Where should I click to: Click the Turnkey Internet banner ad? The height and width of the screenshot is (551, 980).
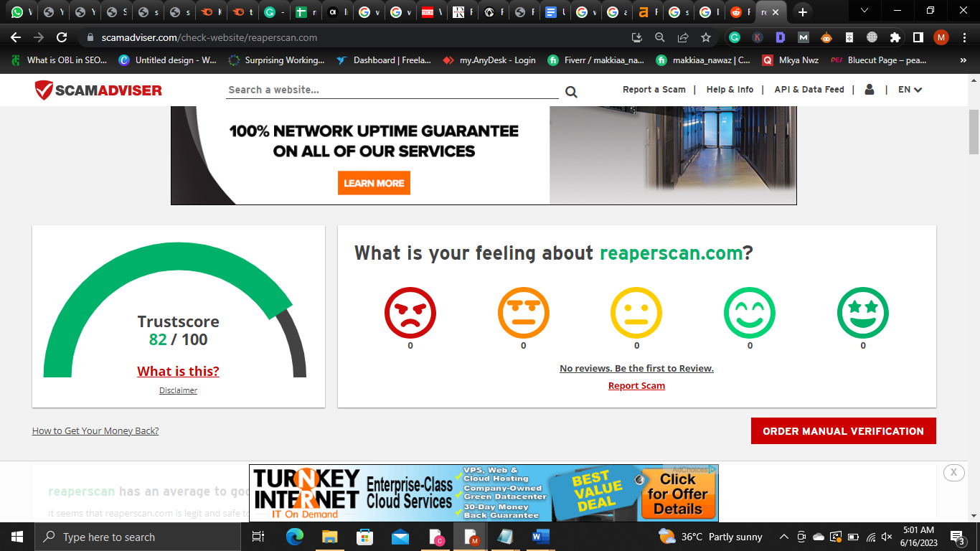click(484, 493)
